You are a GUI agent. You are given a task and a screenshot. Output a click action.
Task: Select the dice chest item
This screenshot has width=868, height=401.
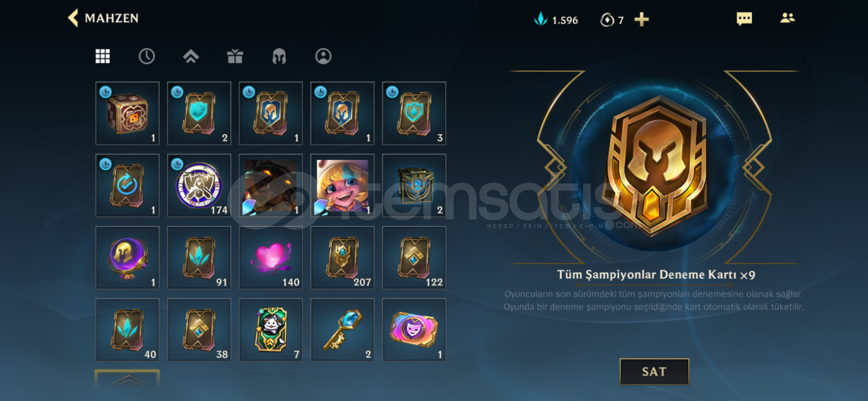tap(127, 113)
